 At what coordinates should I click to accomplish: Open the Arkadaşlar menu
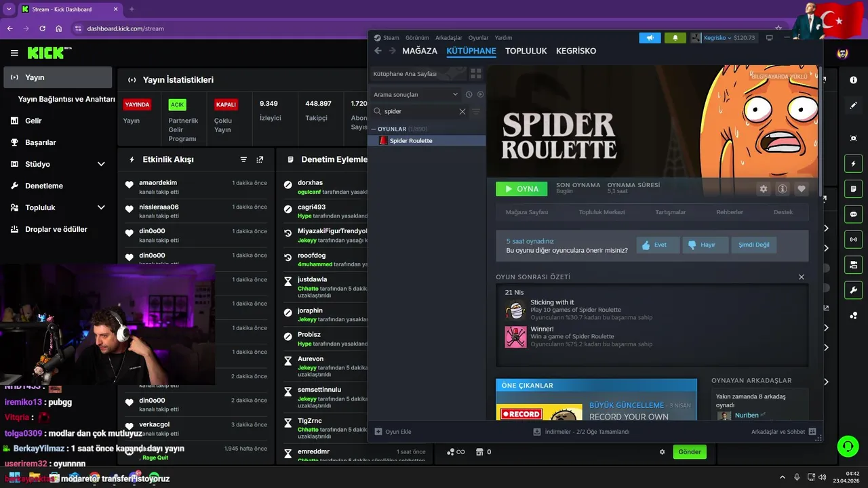(449, 38)
